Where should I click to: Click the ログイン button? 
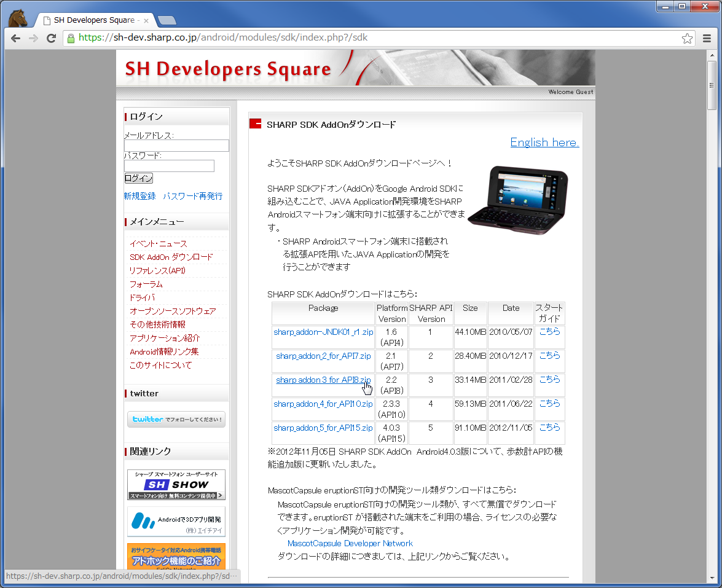tap(139, 178)
